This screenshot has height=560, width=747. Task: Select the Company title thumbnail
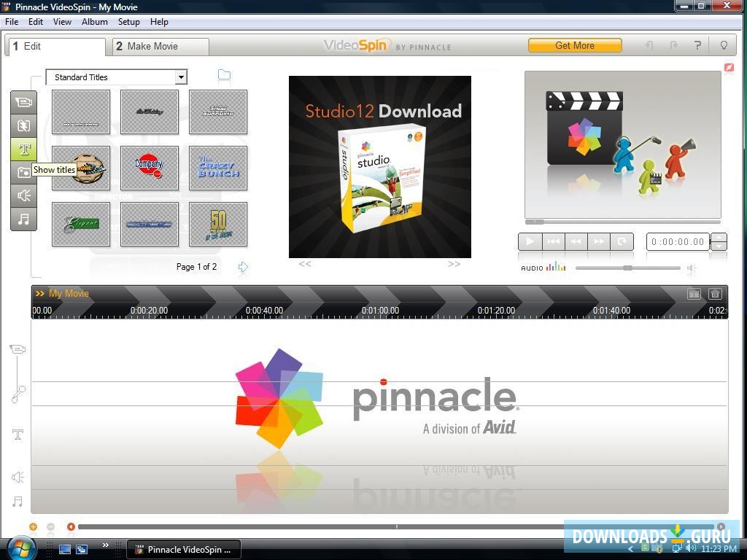pos(150,168)
